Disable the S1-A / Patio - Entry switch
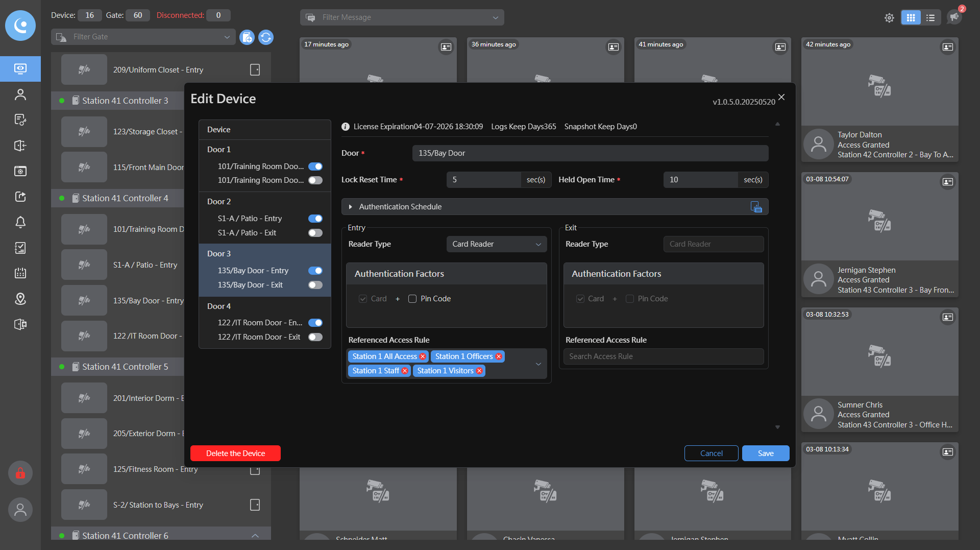980x550 pixels. pos(315,219)
